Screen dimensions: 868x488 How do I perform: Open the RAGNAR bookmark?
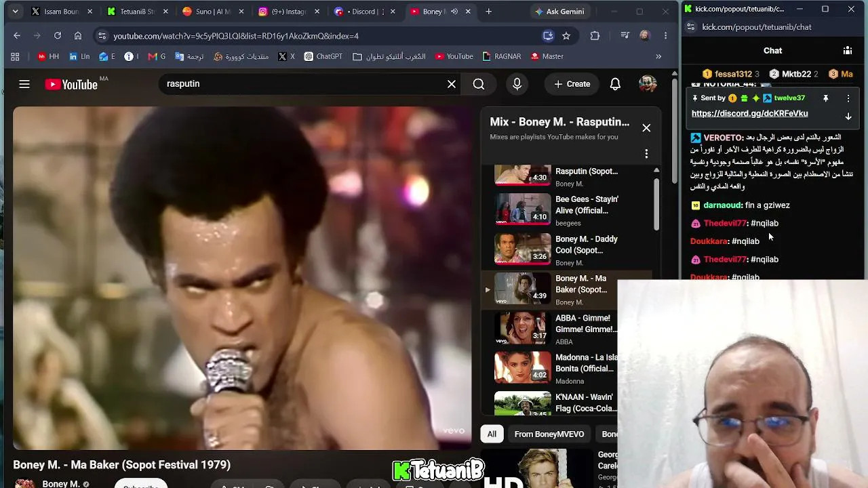pos(501,57)
